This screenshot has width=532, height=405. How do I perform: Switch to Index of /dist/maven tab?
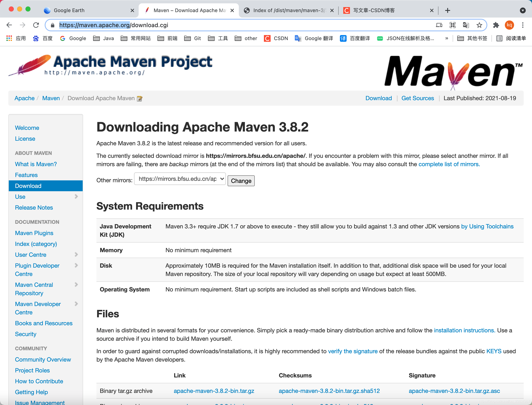pos(289,10)
